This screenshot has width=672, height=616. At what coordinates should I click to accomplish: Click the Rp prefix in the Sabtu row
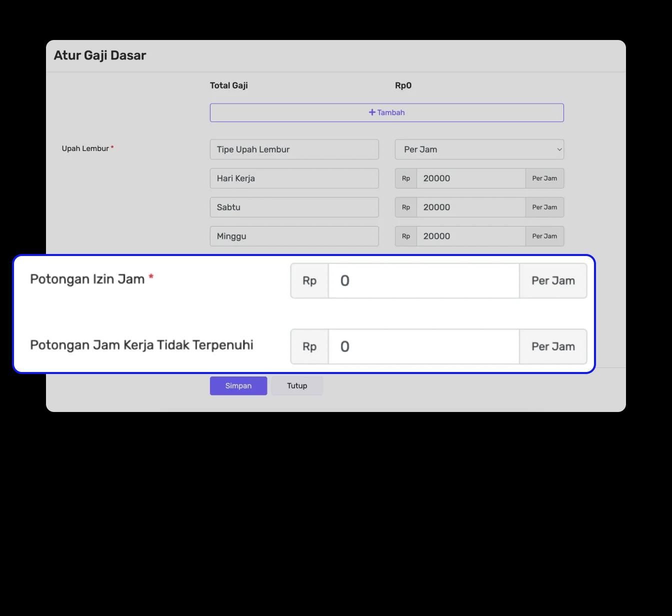[x=406, y=207]
